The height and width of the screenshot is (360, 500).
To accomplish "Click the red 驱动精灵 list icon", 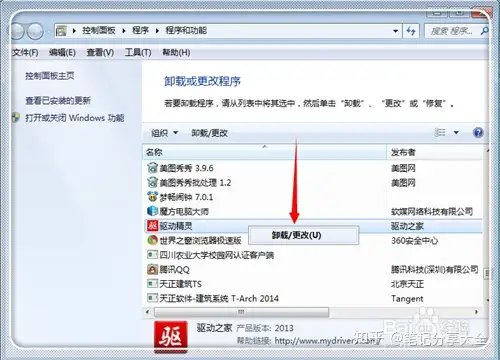I will pos(152,226).
